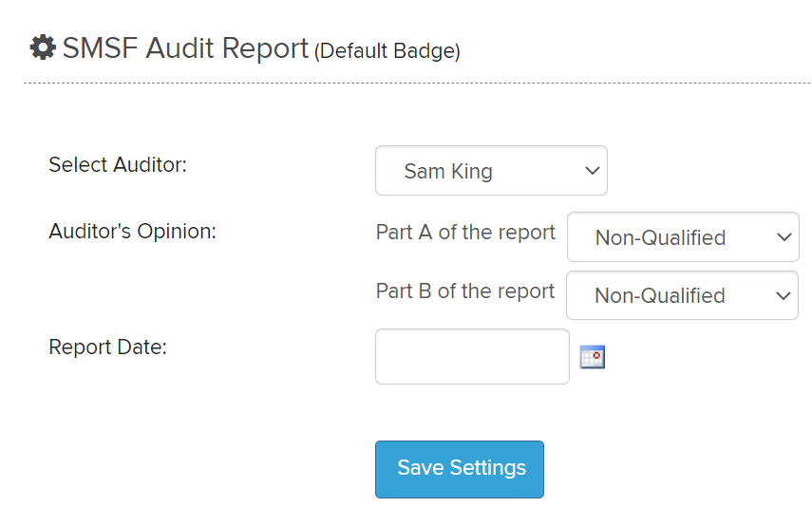Click the Part B of the report label

[465, 291]
